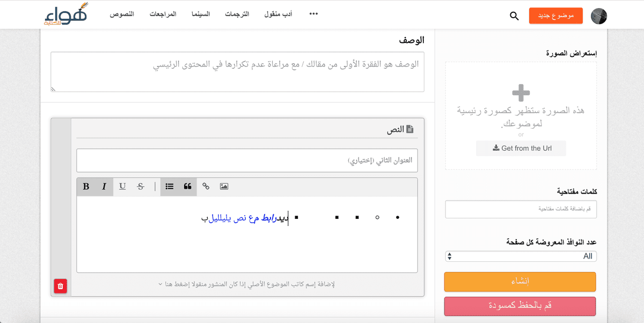Insert a blockquote using the quote icon

click(x=187, y=187)
